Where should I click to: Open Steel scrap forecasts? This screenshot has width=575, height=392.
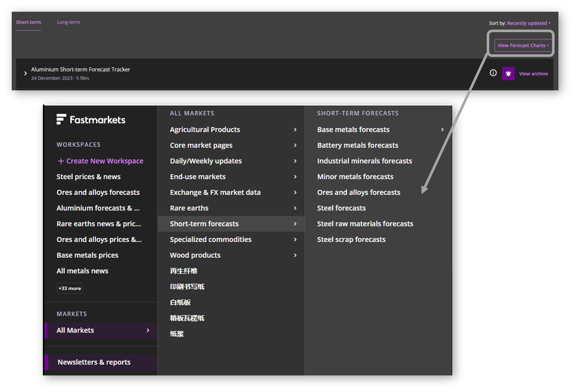coord(351,239)
